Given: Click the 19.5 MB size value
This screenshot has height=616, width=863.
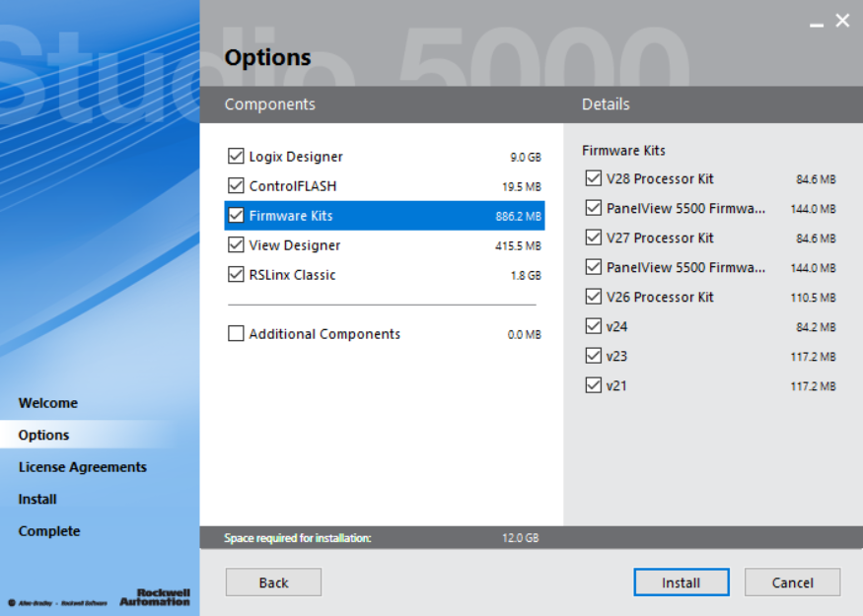Looking at the screenshot, I should 522,187.
